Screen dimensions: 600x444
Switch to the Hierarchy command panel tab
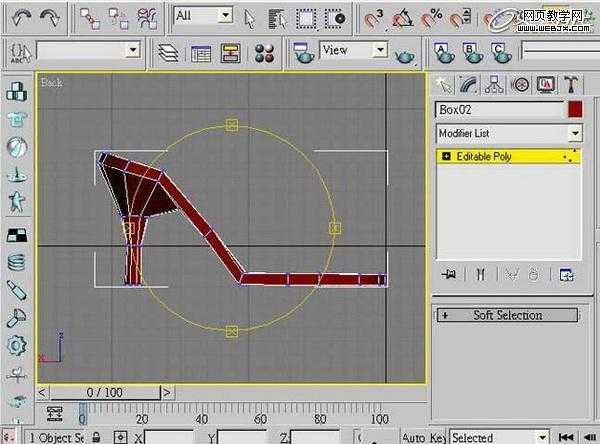(x=494, y=85)
